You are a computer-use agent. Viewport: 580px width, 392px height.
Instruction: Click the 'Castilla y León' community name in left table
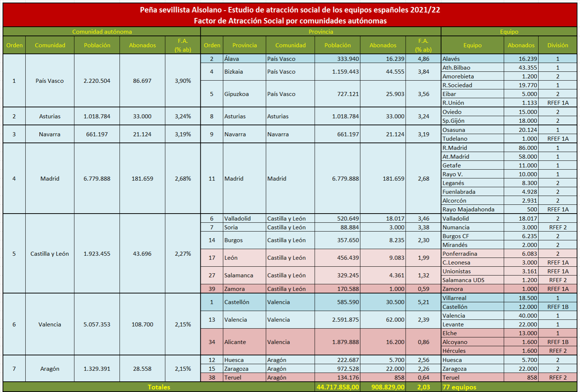[x=50, y=254]
